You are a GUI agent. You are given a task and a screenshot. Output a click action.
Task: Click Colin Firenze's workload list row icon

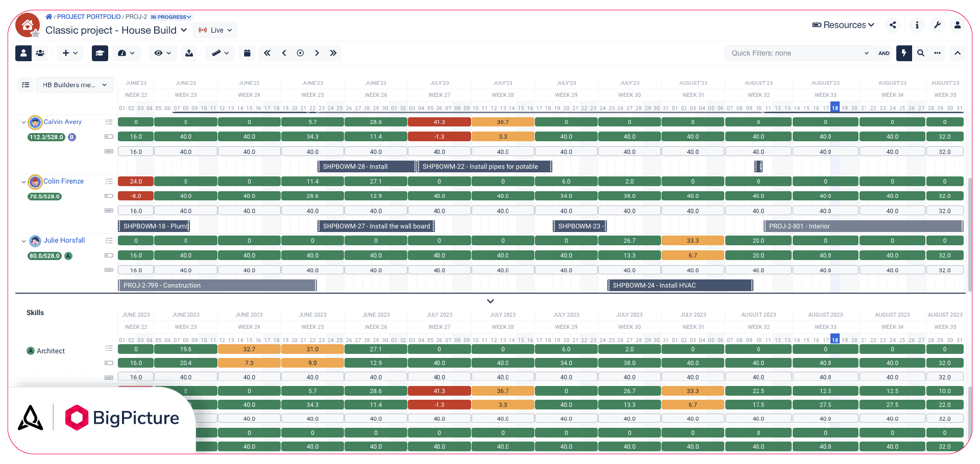(109, 181)
